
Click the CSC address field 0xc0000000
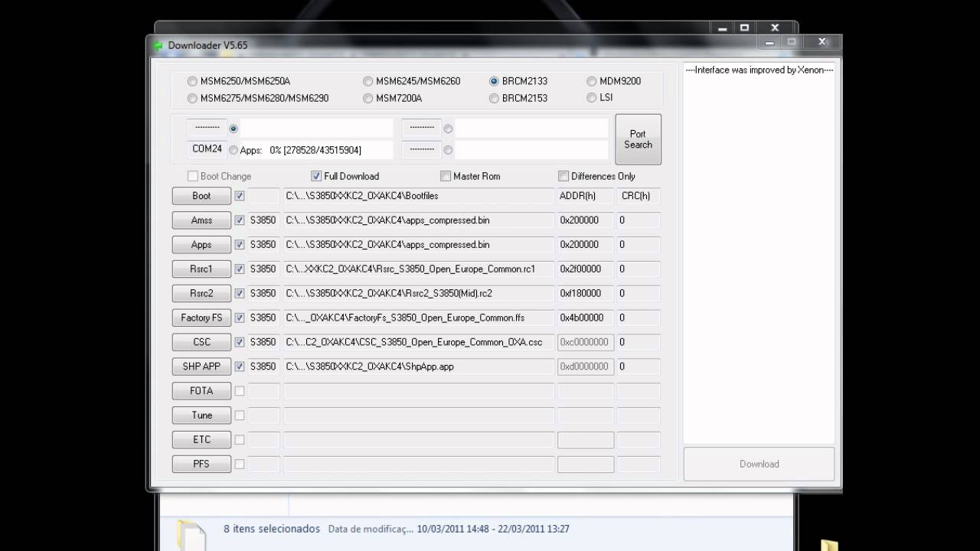[586, 342]
